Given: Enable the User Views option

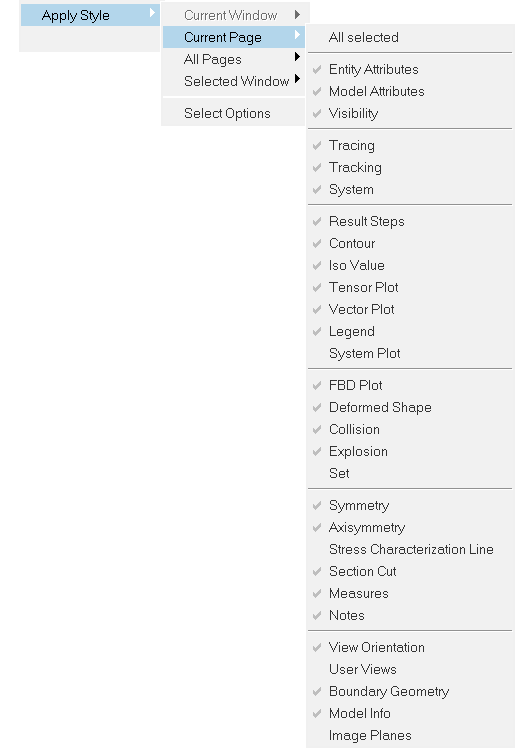Looking at the screenshot, I should pos(410,670).
